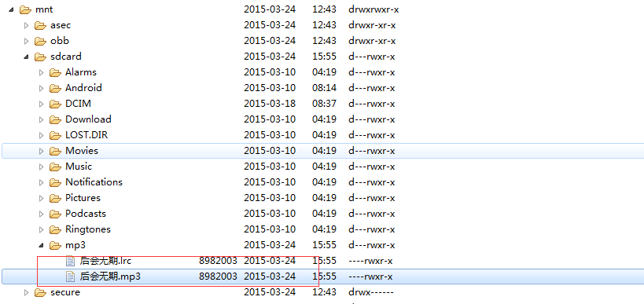The image size is (644, 304).
Task: Select the obb folder label
Action: (x=60, y=41)
